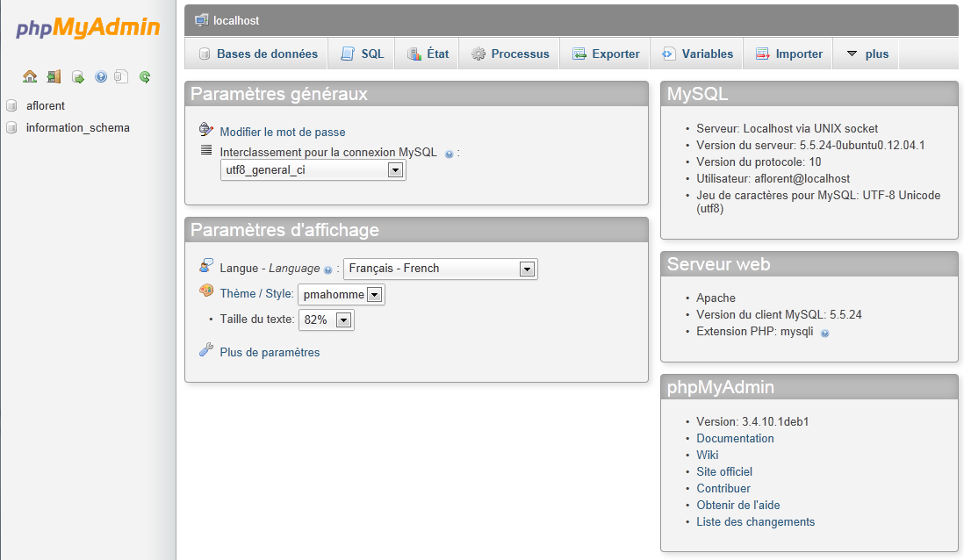The height and width of the screenshot is (560, 964).
Task: Open the SQL query window icon
Action: tap(77, 77)
